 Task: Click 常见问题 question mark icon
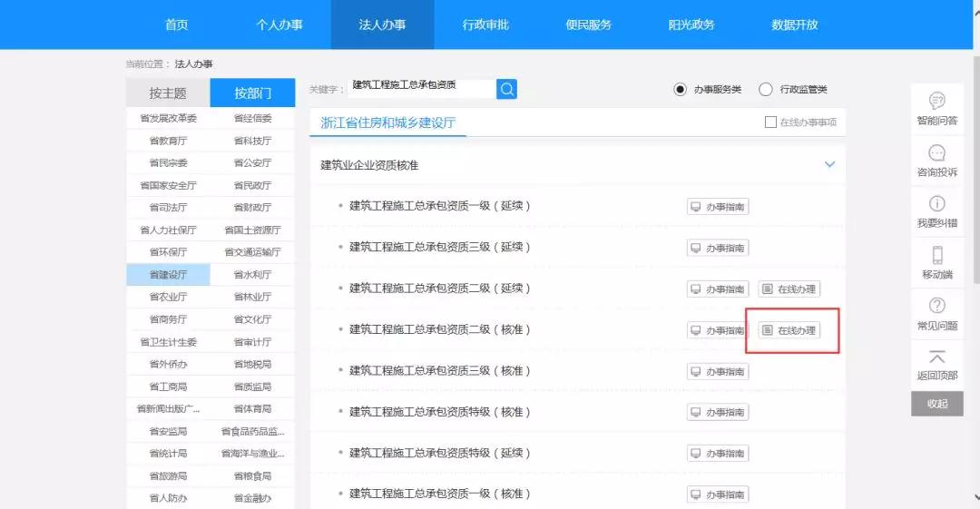[x=936, y=307]
